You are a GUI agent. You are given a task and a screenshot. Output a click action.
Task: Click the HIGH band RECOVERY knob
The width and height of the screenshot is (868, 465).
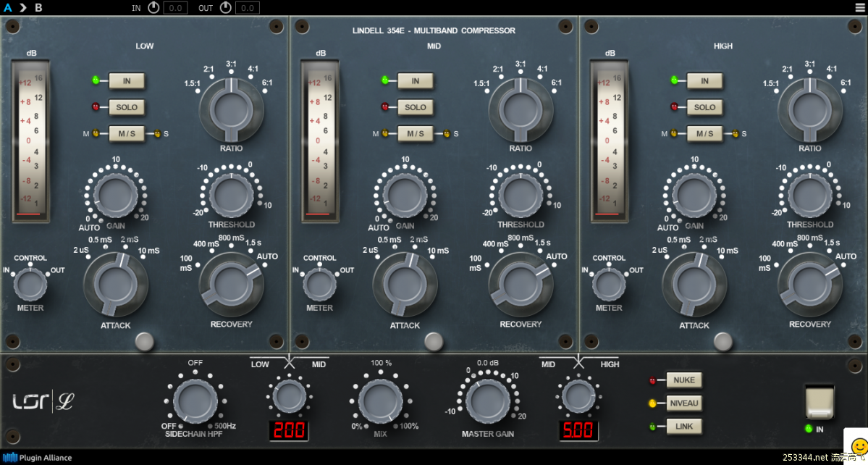810,285
